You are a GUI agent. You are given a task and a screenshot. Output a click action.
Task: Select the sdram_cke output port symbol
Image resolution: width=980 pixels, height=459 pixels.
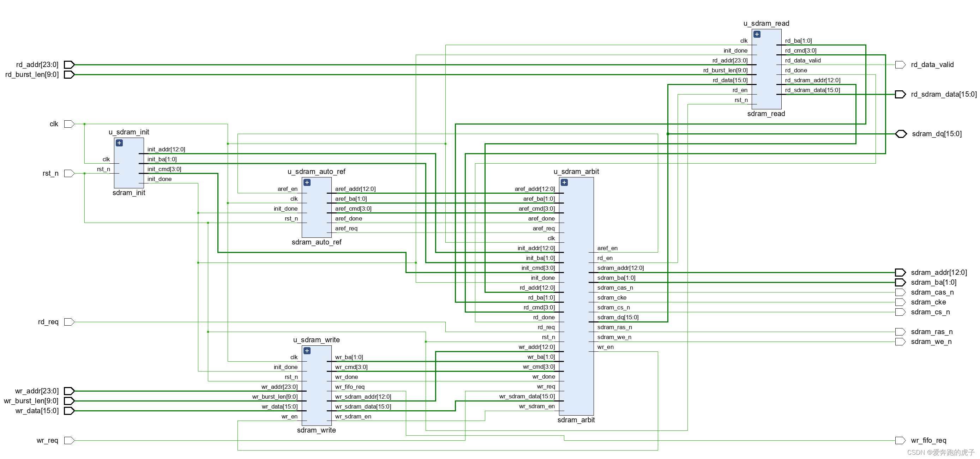(901, 302)
